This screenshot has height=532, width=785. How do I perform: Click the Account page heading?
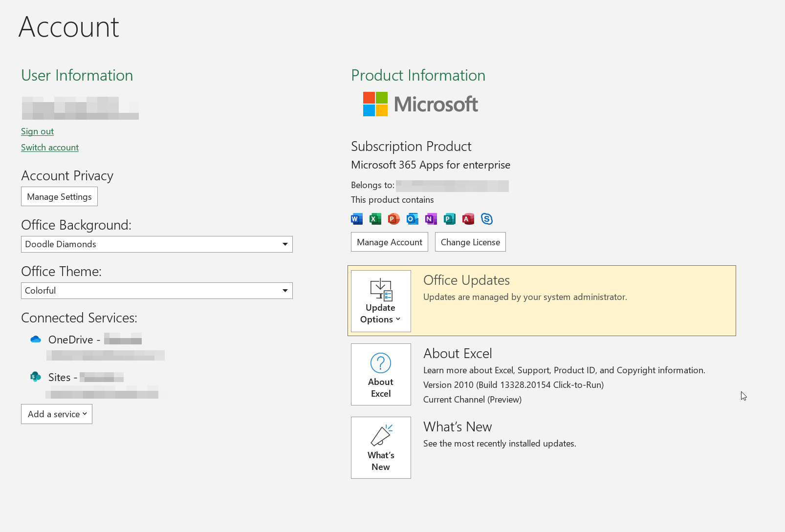69,27
